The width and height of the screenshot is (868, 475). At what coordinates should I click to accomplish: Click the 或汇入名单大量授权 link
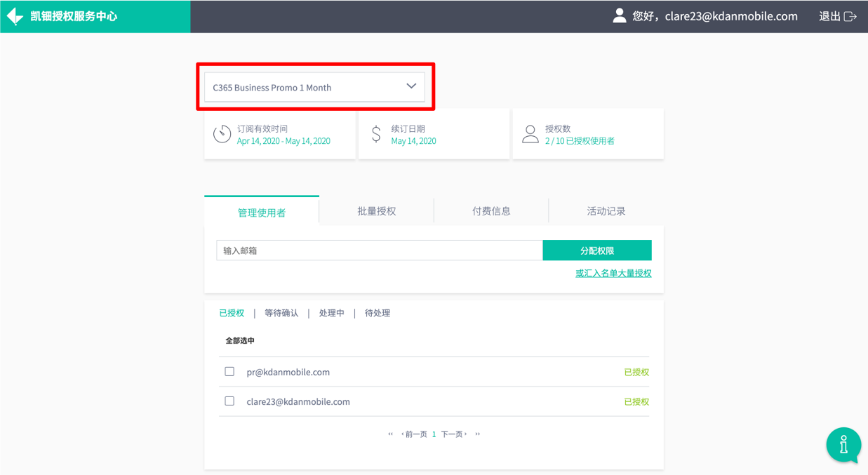pos(613,274)
